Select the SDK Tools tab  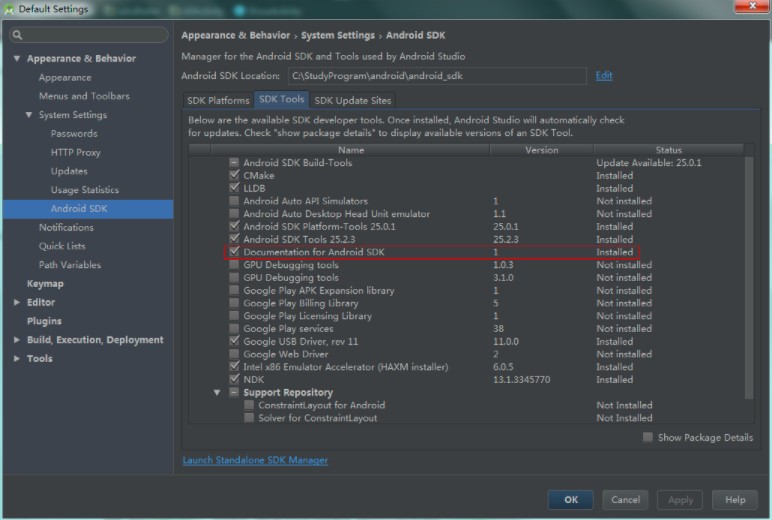(282, 99)
